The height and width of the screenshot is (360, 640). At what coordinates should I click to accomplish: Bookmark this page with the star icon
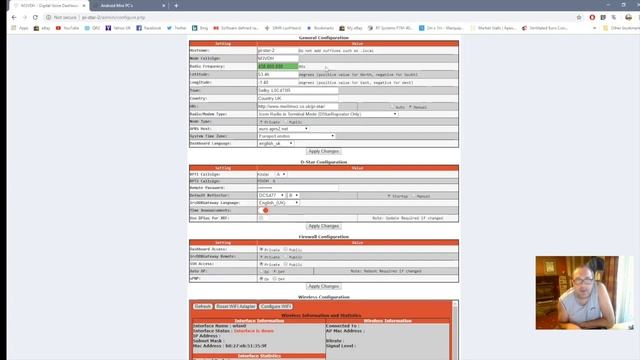[x=579, y=18]
